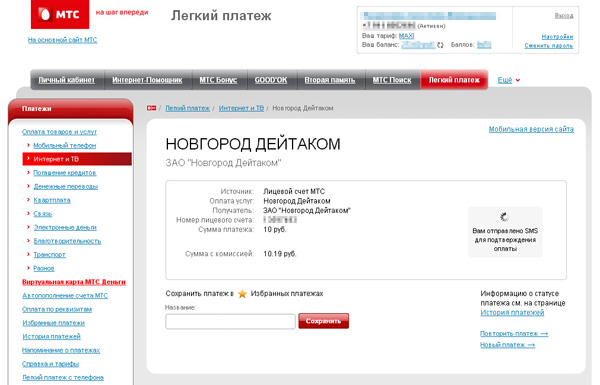The width and height of the screenshot is (600, 385).
Task: Click the Новый платеж link
Action: (x=507, y=345)
